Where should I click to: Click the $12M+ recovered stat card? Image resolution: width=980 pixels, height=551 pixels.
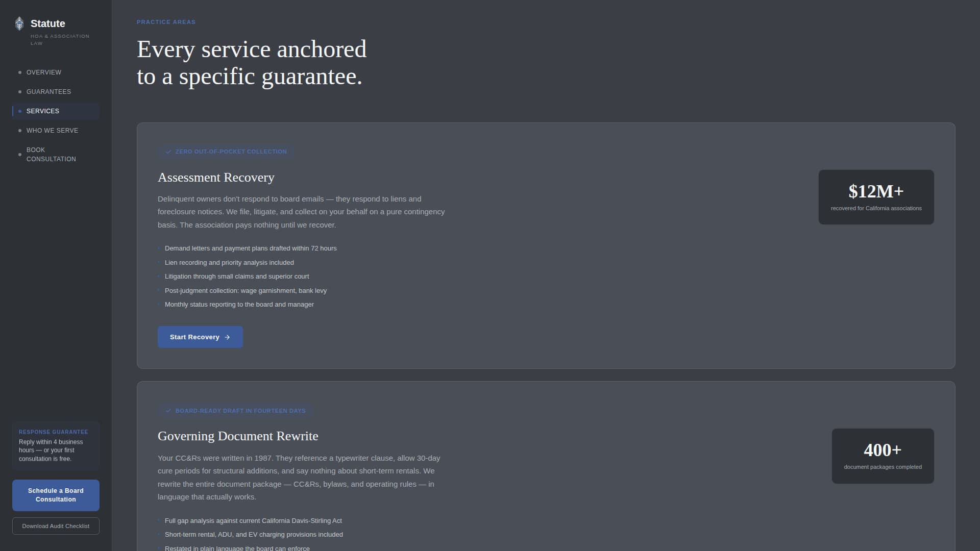pos(875,197)
